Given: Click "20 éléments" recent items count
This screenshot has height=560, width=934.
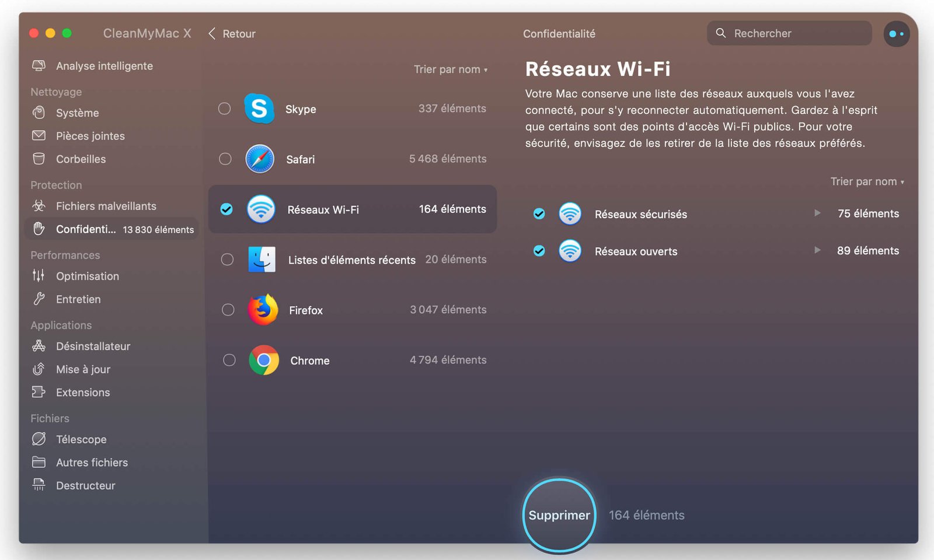Looking at the screenshot, I should point(456,259).
